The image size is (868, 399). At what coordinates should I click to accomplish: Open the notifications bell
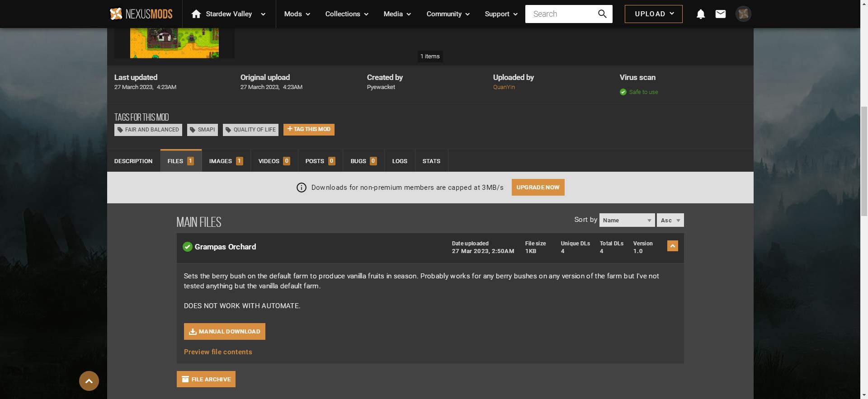(701, 14)
